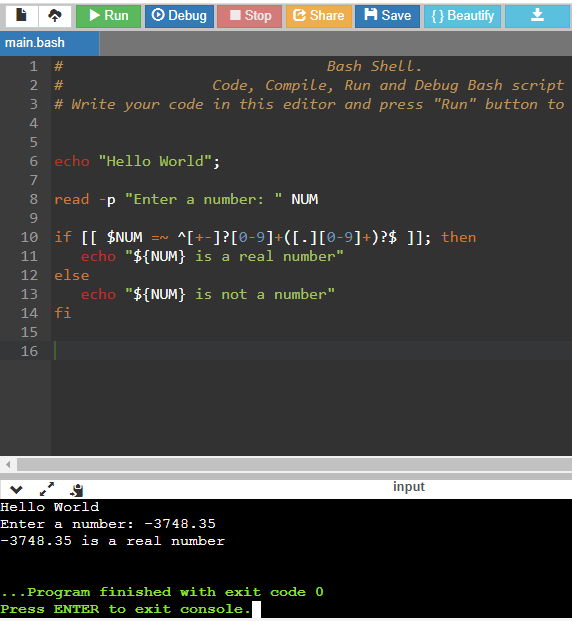This screenshot has height=621, width=572.
Task: Select the input tab label in console
Action: point(408,486)
